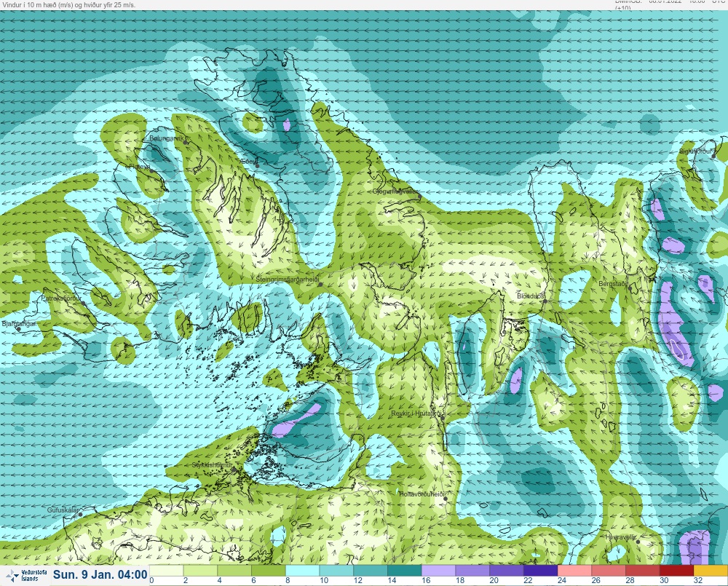This screenshot has width=728, height=586.
Task: Click the 8–10 m/s pale cyan legend swatch
Action: click(x=302, y=570)
